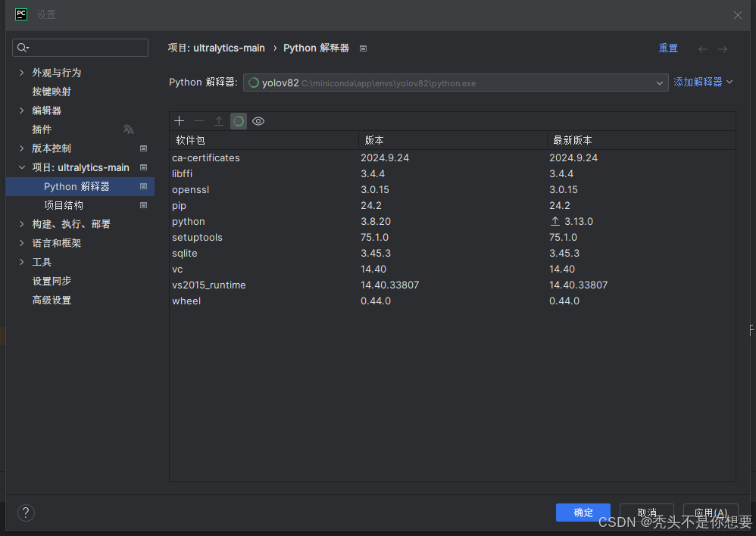Screen dimensions: 756x536
Task: Click the forward navigation arrow
Action: pos(722,48)
